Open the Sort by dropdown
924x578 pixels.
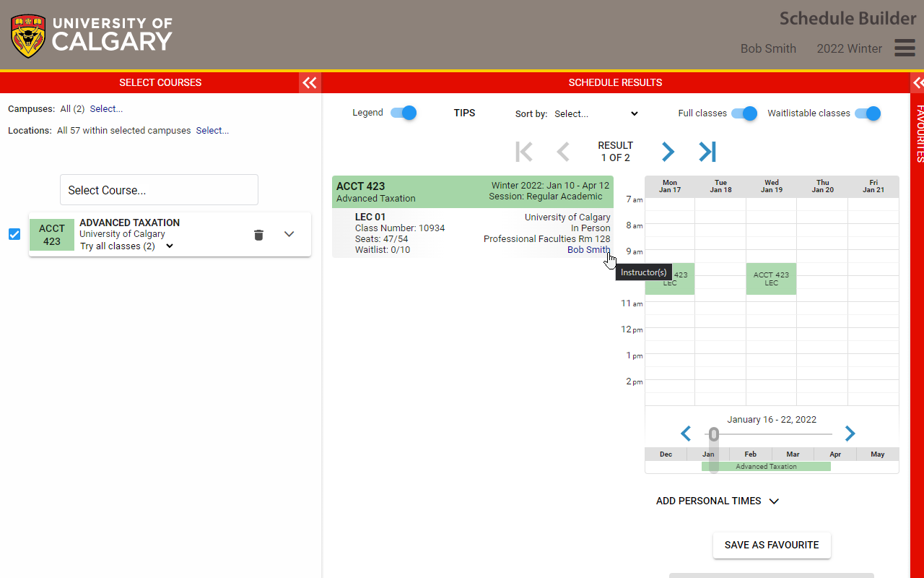pyautogui.click(x=596, y=113)
